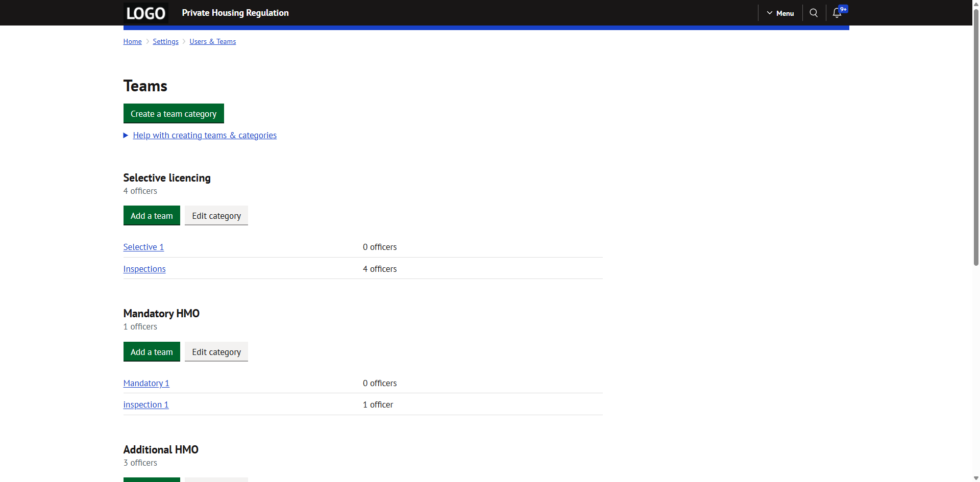Click the Additional HMO heading

click(161, 449)
